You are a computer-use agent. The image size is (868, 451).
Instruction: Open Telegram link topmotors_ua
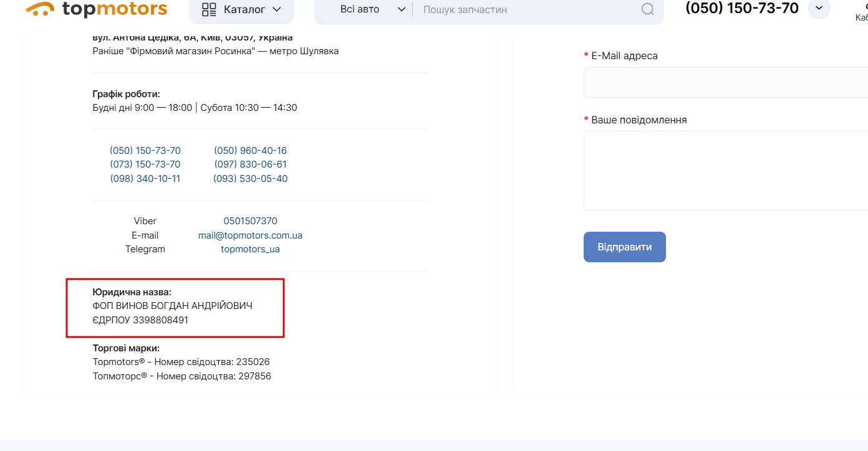[250, 249]
